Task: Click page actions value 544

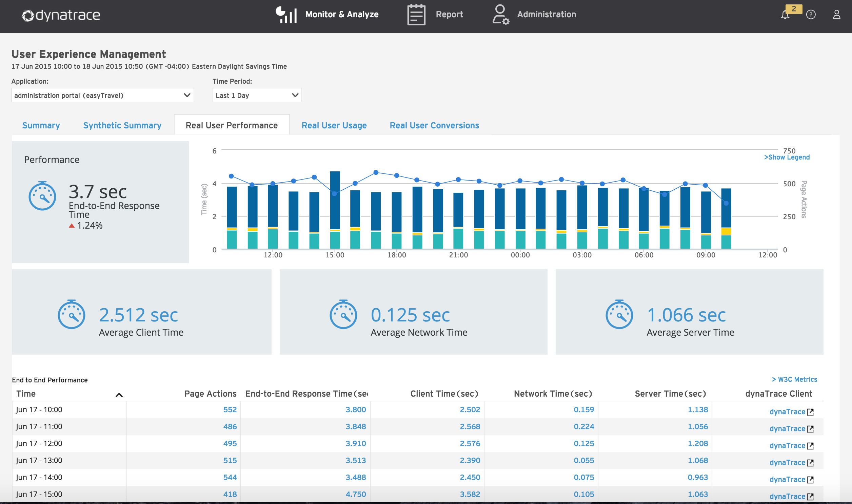Action: 230,478
